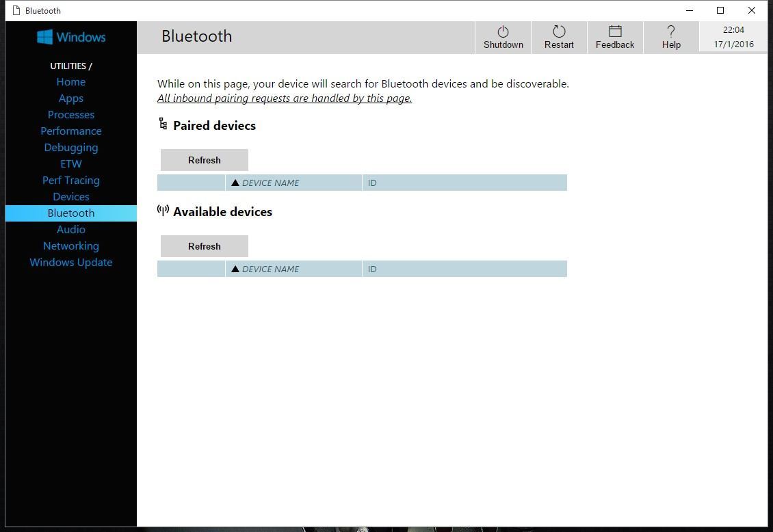This screenshot has height=532, width=773.
Task: Open Feedback via the calendar-style icon
Action: pyautogui.click(x=614, y=31)
